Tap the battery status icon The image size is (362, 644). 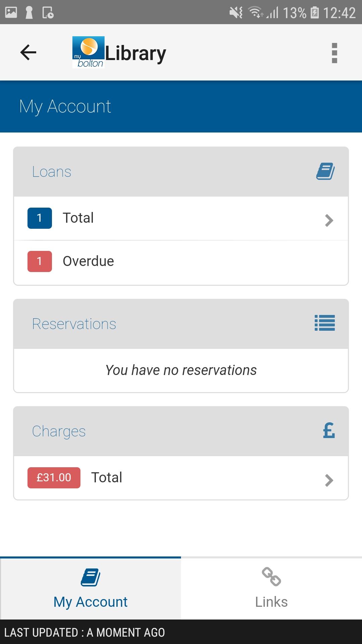click(315, 13)
